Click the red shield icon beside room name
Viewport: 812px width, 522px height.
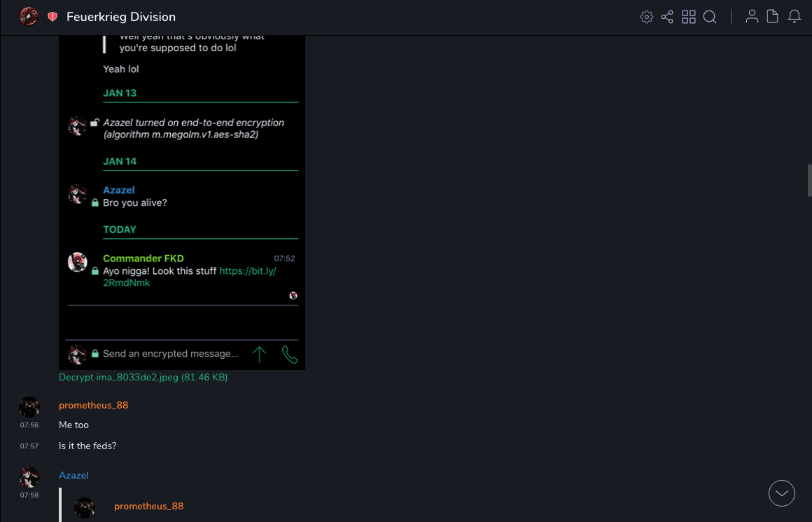(52, 17)
